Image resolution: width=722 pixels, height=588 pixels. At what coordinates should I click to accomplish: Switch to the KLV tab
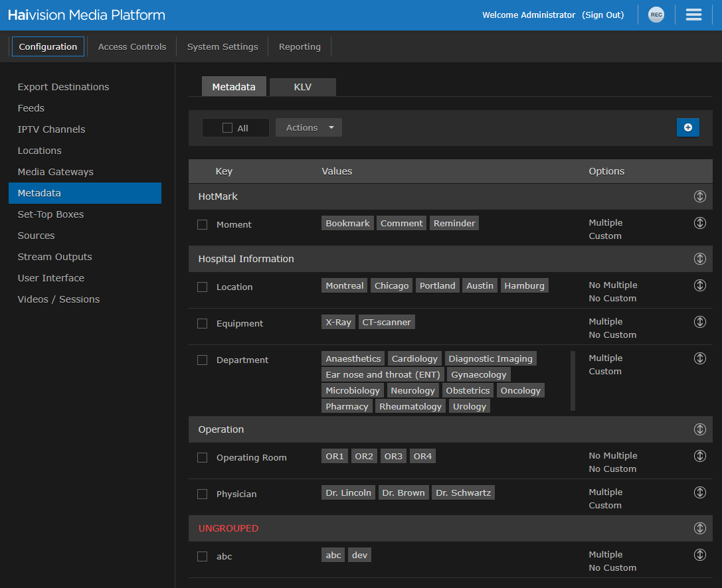pyautogui.click(x=302, y=86)
